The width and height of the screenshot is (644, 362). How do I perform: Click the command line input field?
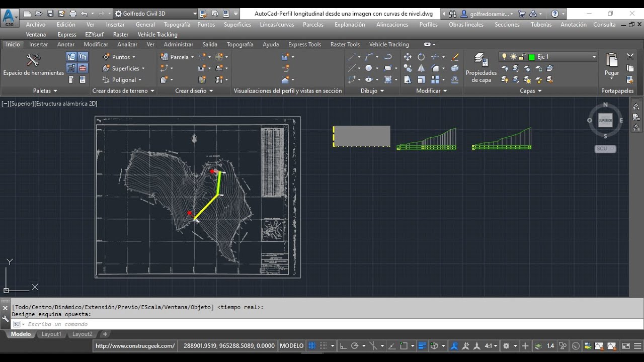[327, 324]
